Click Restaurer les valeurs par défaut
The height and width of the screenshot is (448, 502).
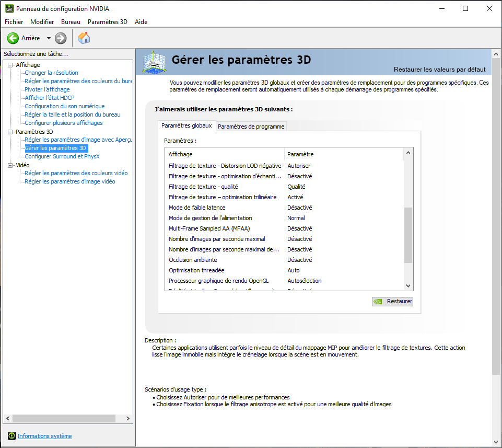(x=439, y=70)
